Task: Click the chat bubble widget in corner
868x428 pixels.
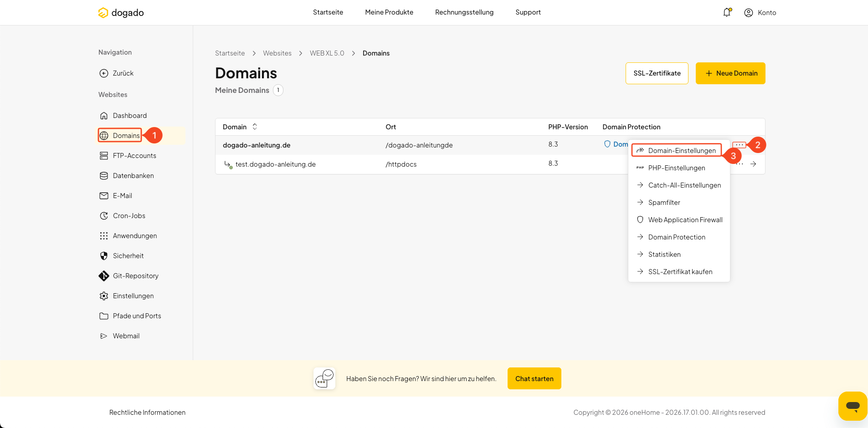Action: click(853, 406)
